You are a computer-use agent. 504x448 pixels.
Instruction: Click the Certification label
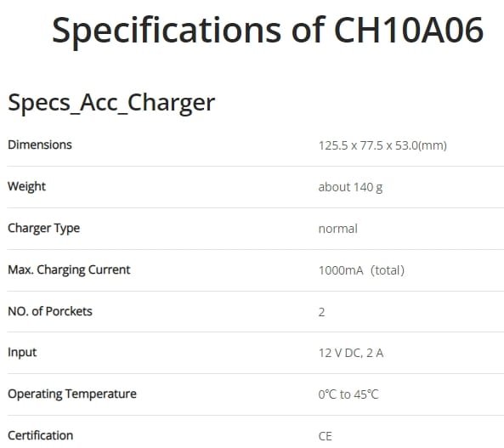(40, 435)
